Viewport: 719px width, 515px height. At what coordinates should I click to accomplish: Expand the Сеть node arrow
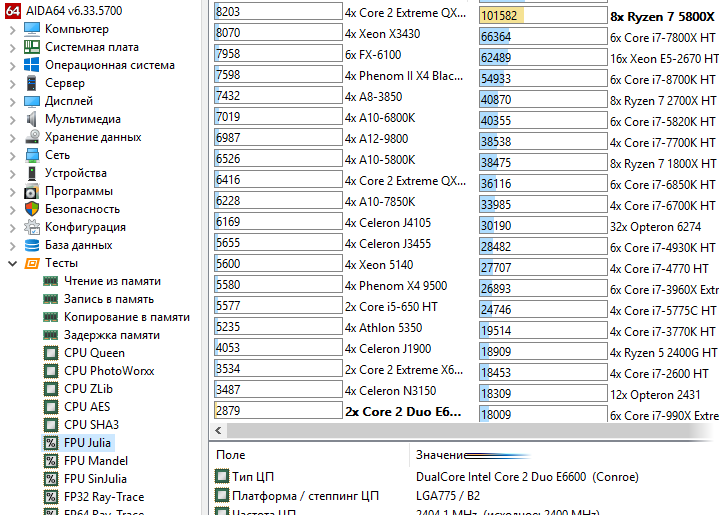click(12, 156)
